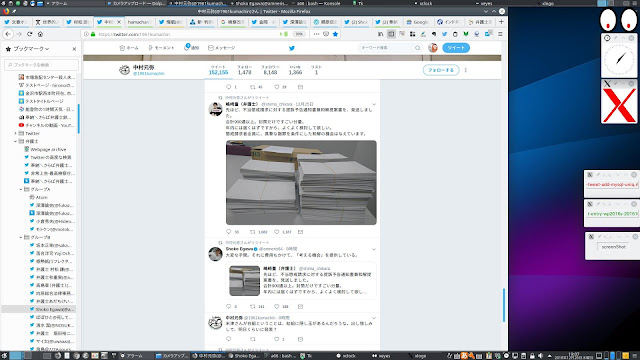Expand the Twitter bookmark folder
The width and height of the screenshot is (640, 360).
click(x=16, y=133)
